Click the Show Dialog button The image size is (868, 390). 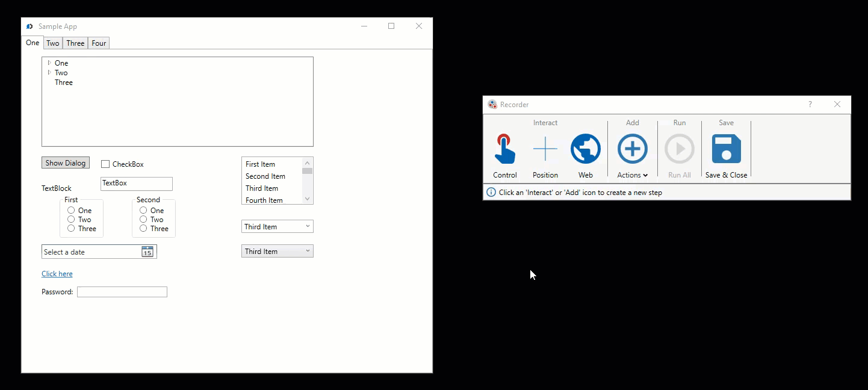click(x=66, y=163)
